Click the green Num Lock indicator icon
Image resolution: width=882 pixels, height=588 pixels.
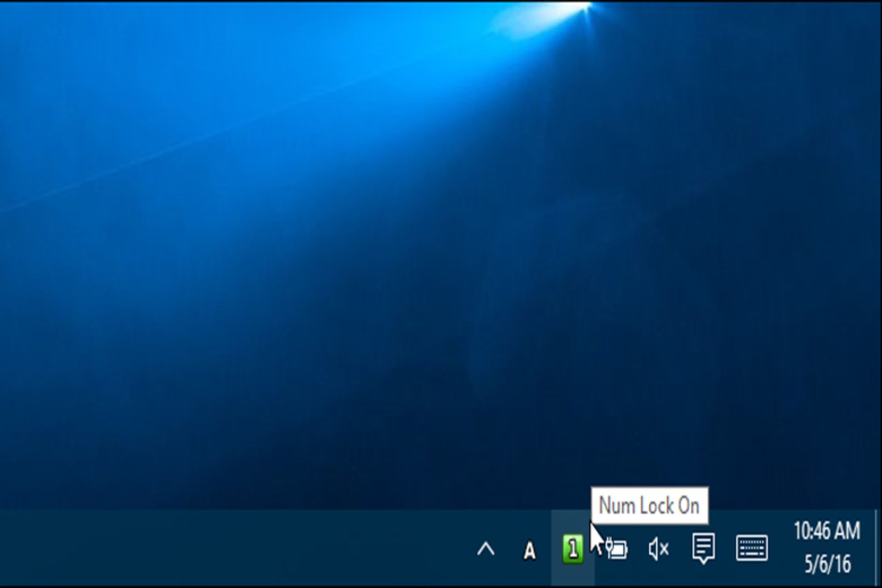(x=572, y=548)
